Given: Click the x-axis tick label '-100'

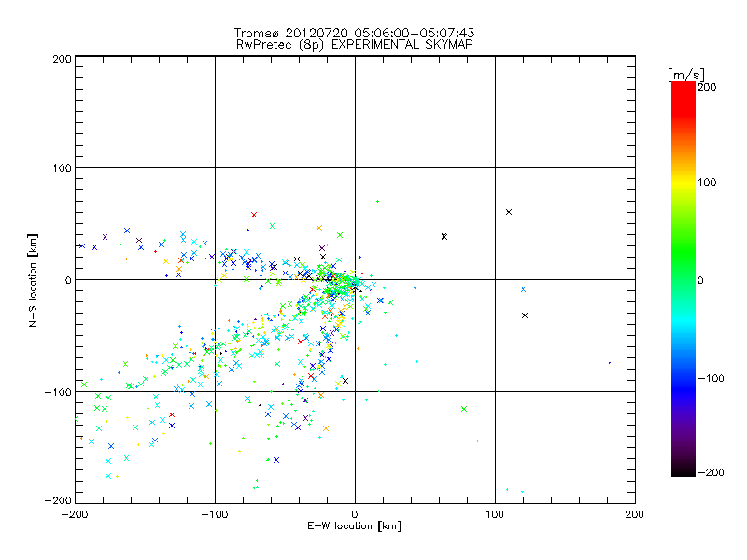Looking at the screenshot, I should pos(215,514).
